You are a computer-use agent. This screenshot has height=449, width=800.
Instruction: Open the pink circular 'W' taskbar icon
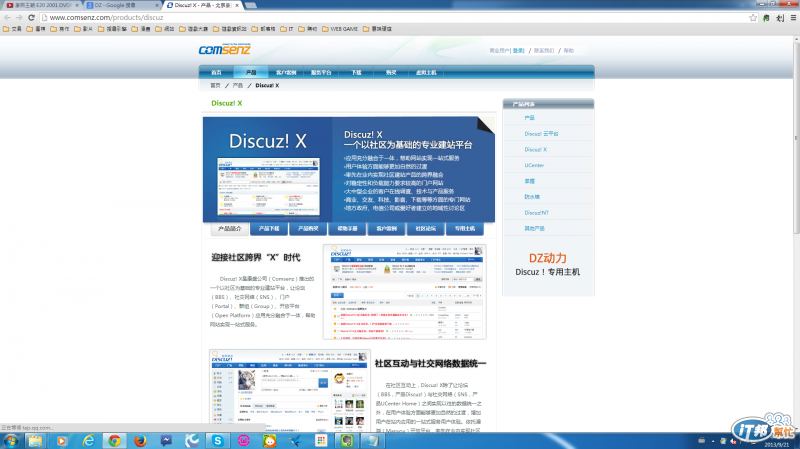point(243,440)
